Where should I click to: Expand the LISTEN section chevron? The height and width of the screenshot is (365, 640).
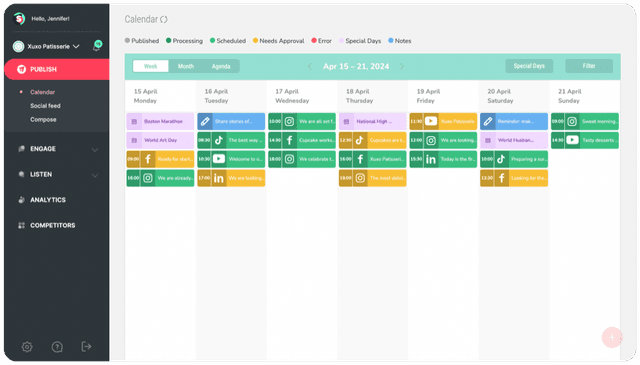(95, 175)
